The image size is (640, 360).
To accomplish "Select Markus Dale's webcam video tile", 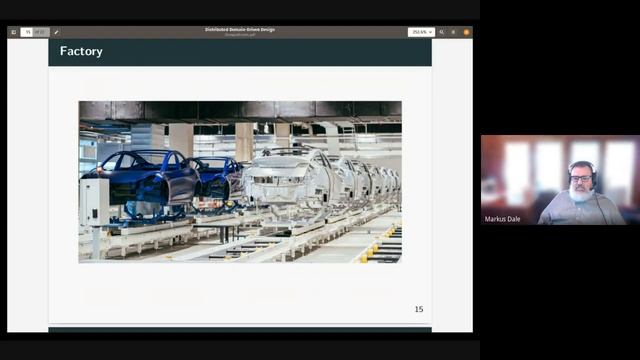I will pos(560,180).
